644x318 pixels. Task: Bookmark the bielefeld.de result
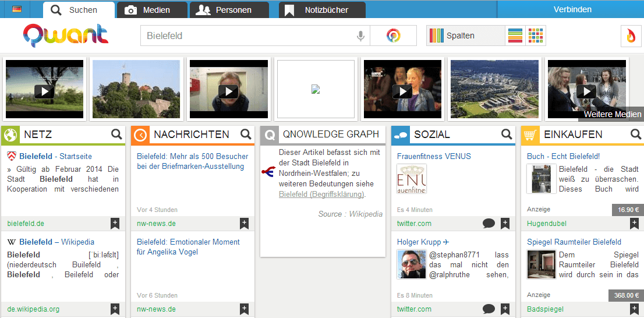(x=115, y=224)
